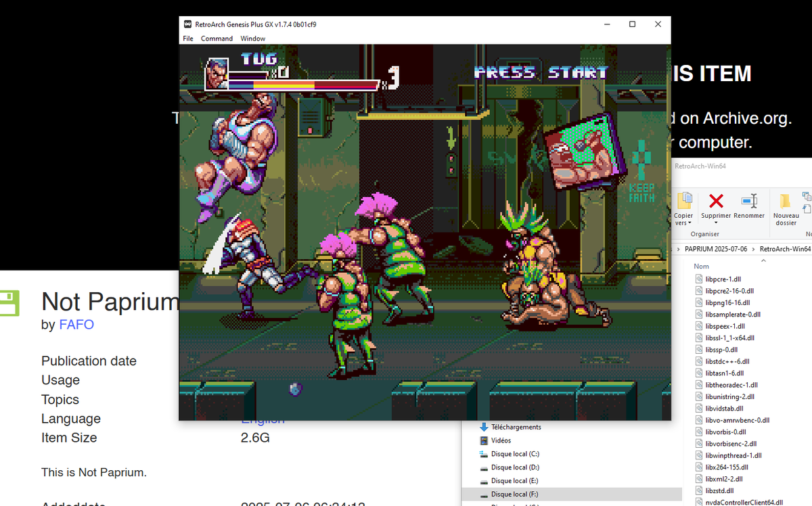The image size is (812, 506).
Task: Click PRESS START text in game
Action: coord(541,72)
